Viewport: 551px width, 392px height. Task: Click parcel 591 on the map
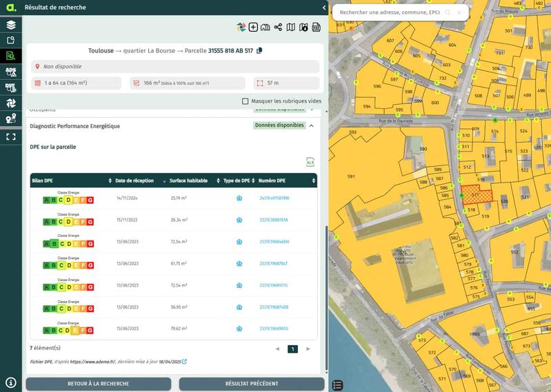point(351,176)
